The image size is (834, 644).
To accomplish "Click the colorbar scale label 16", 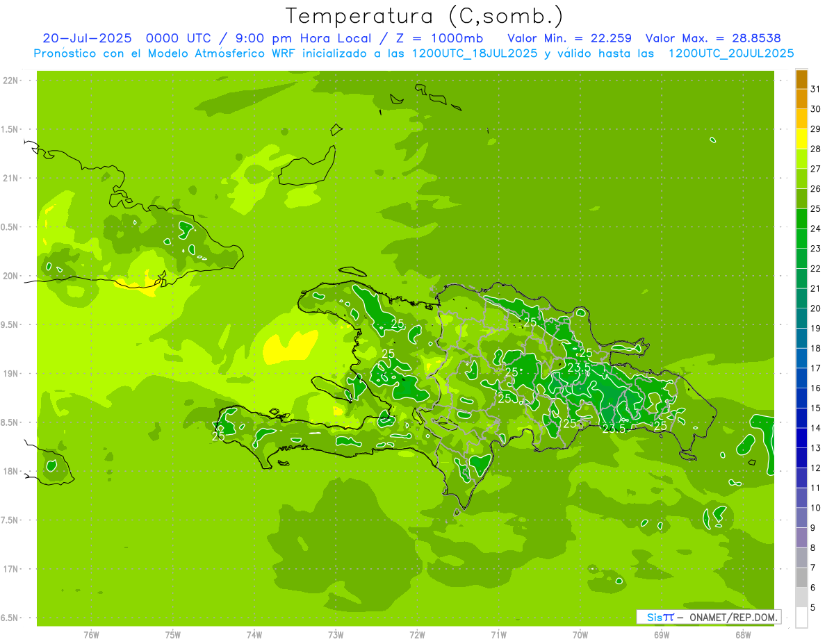I will coord(816,388).
